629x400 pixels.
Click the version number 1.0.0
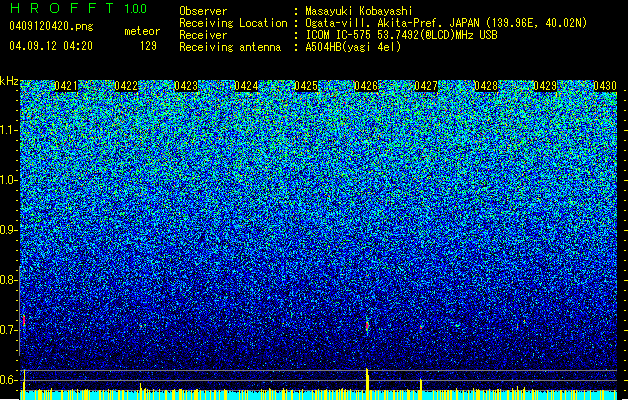tap(136, 9)
